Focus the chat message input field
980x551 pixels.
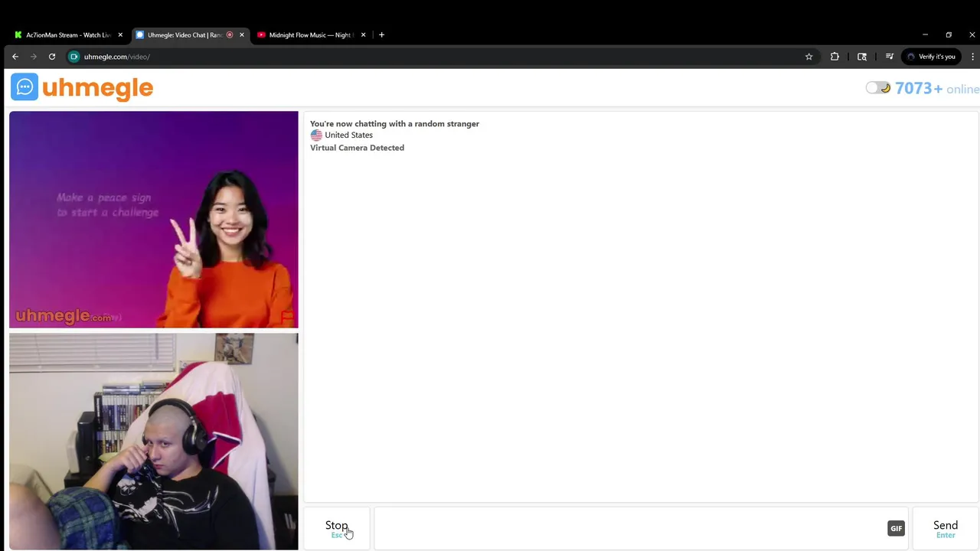641,528
